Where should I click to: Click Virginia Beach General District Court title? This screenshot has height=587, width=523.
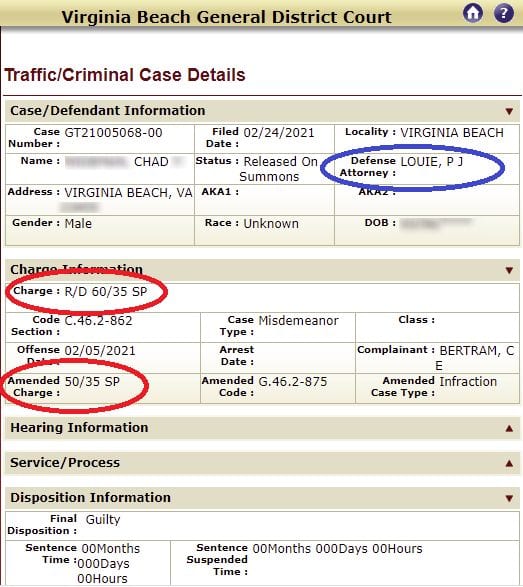click(x=226, y=17)
